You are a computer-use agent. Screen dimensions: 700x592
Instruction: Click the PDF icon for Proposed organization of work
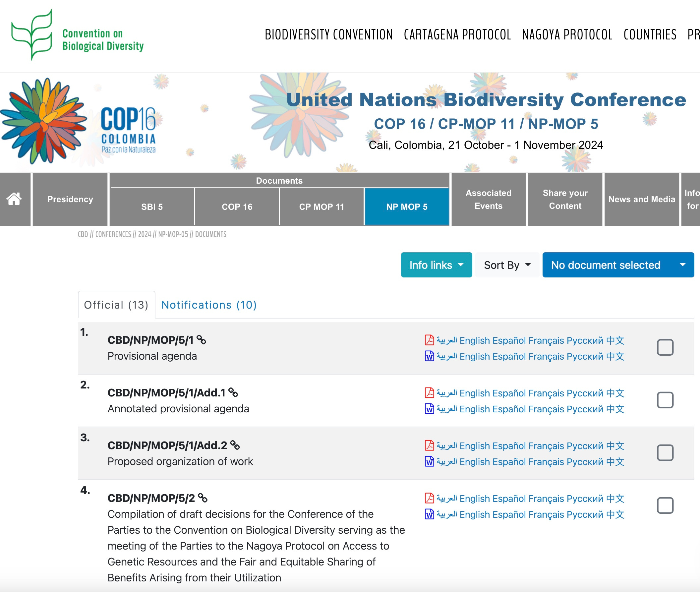pos(429,445)
